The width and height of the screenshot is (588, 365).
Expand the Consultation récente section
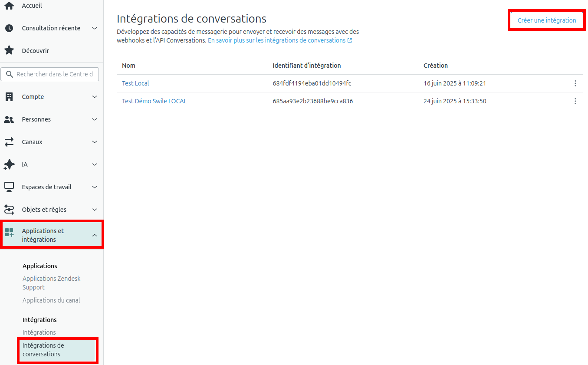click(95, 28)
